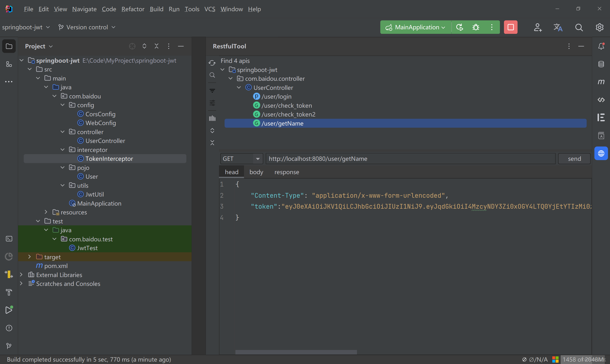610x364 pixels.
Task: Open the Terminal tool window icon
Action: (x=9, y=239)
